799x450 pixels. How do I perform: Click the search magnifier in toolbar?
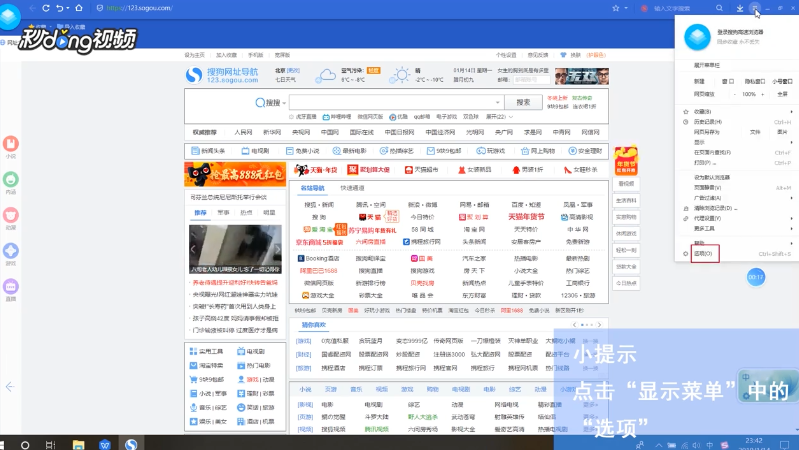719,8
